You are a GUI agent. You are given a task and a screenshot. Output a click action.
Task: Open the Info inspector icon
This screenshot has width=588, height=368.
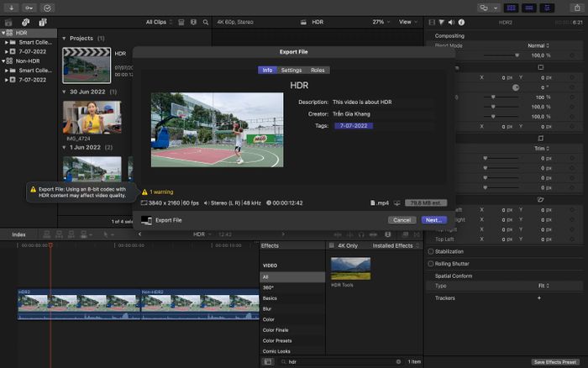tap(461, 23)
